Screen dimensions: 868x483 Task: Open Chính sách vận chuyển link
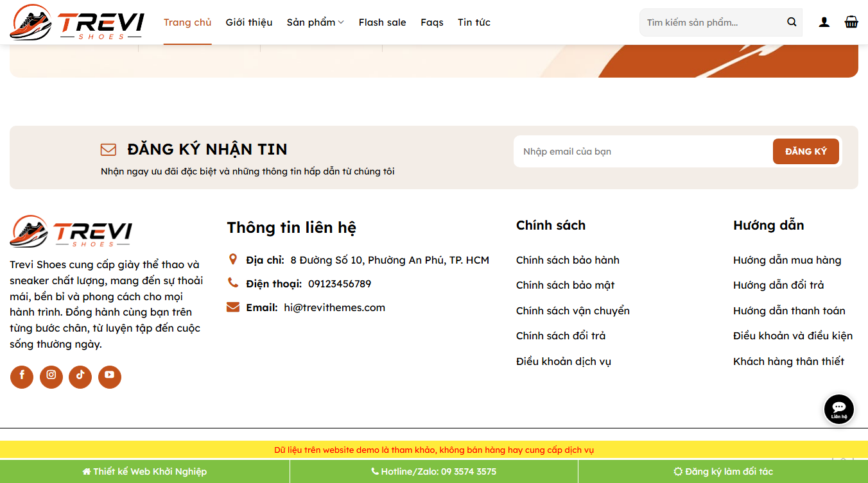[573, 310]
